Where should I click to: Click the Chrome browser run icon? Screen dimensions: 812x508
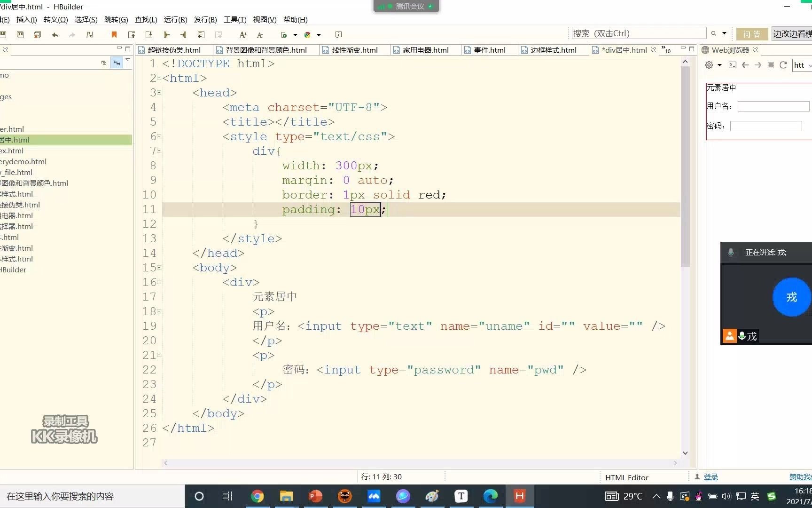pos(307,35)
